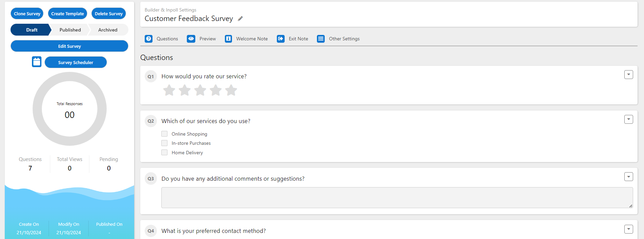This screenshot has height=239, width=644.
Task: Click the Q4 number badge
Action: click(x=151, y=231)
